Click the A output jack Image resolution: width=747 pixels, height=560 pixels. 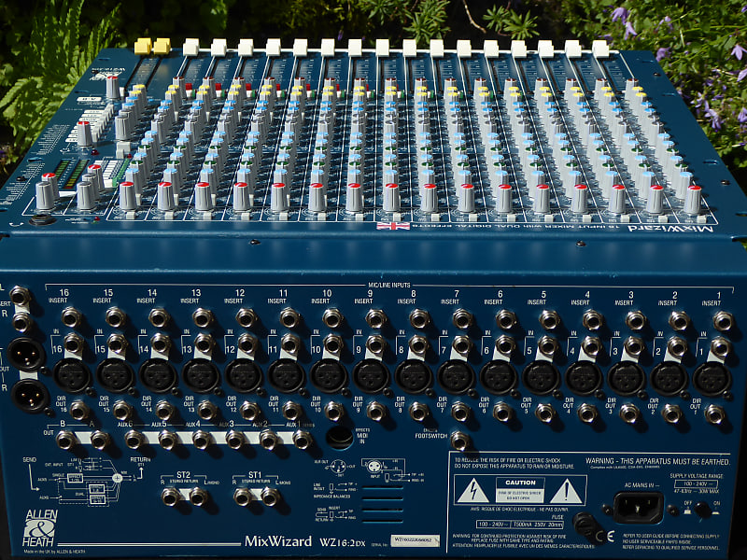100,440
